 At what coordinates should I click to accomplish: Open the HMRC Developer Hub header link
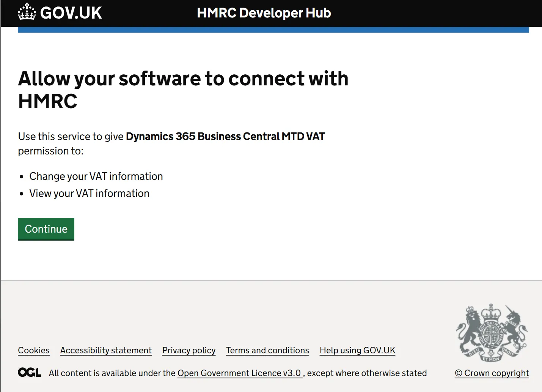tap(264, 13)
